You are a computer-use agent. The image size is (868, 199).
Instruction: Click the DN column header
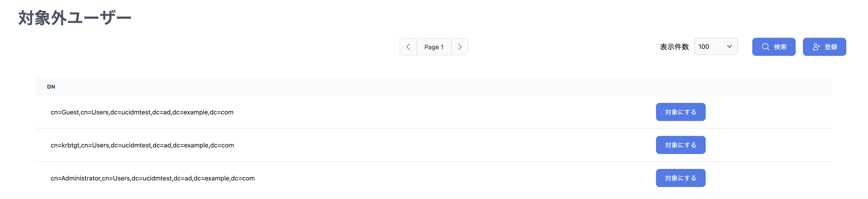click(x=51, y=87)
